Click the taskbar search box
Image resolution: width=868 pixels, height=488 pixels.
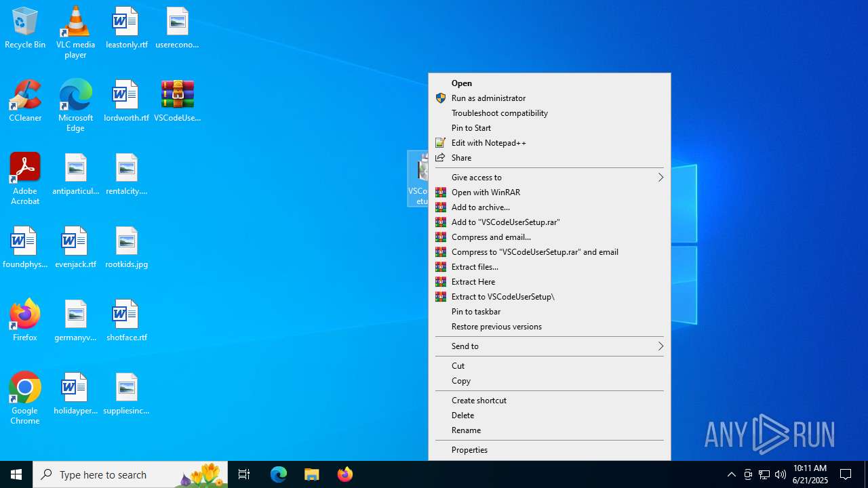[x=130, y=474]
